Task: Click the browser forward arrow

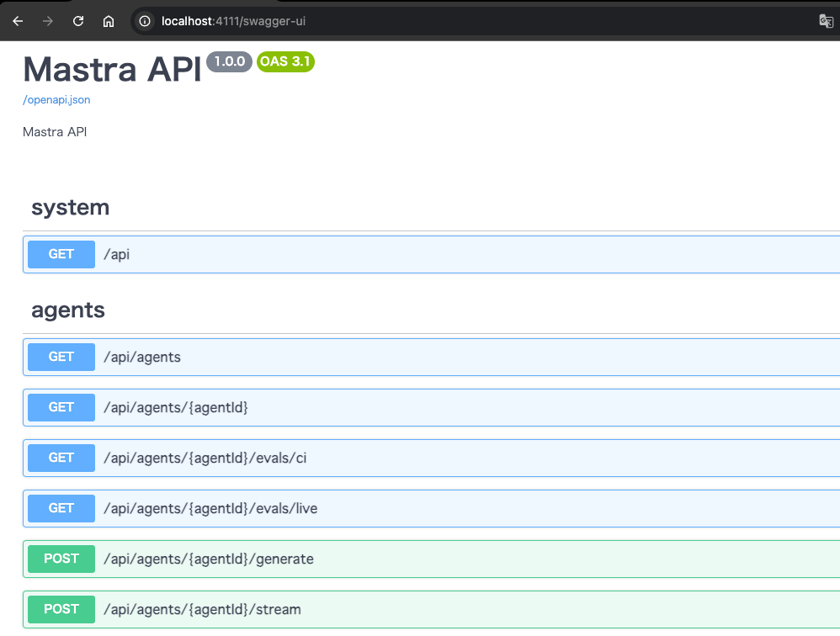Action: pos(48,21)
